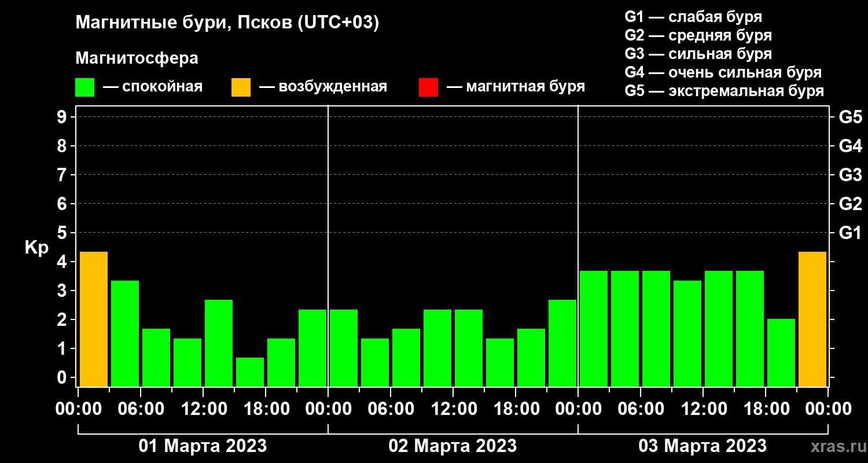Click the 'G5' right axis label

(851, 117)
